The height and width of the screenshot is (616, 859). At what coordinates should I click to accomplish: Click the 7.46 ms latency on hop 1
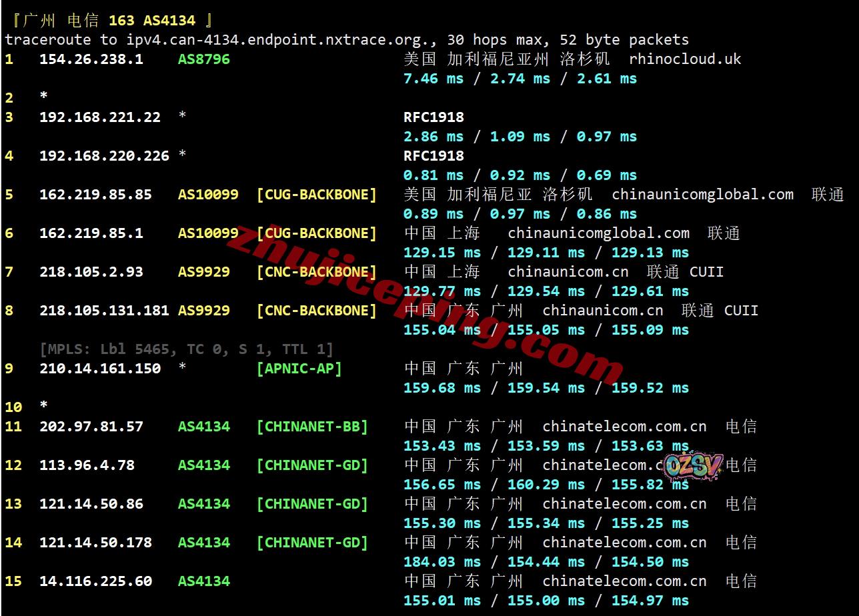coord(434,79)
